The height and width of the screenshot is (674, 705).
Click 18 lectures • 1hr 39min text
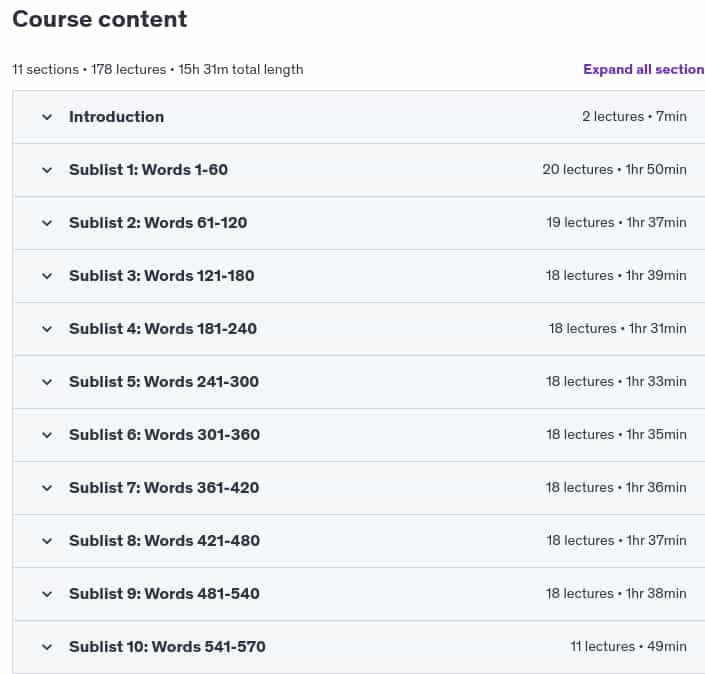coord(616,276)
